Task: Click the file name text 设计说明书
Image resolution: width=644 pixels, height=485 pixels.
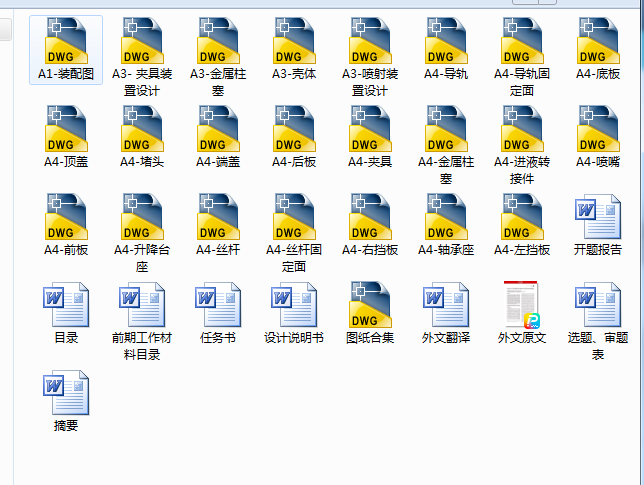Action: [294, 338]
